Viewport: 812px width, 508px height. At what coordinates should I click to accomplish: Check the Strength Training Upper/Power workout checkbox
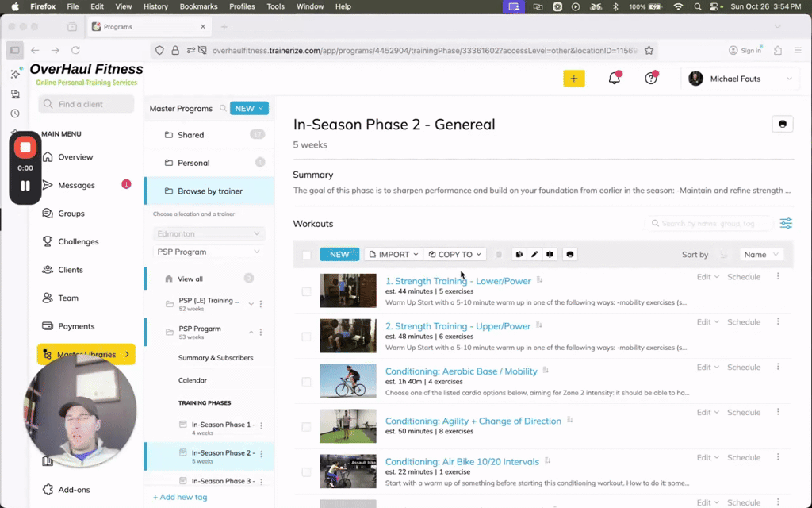click(307, 337)
